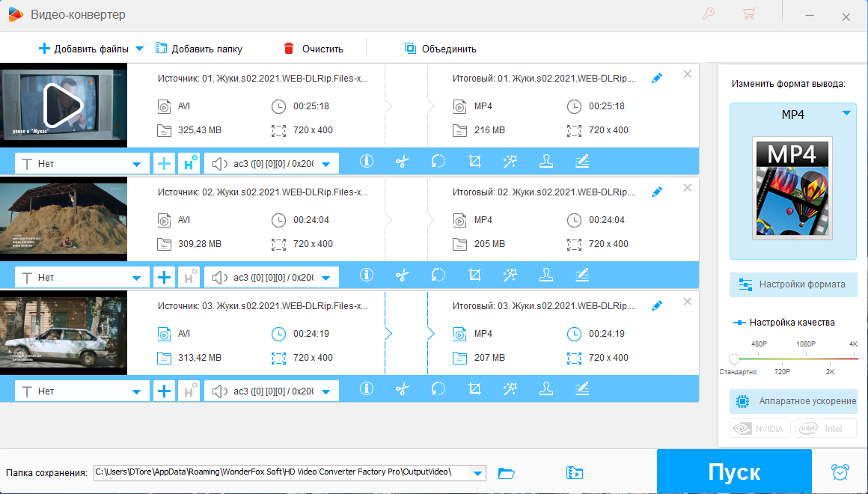Click the scissors trim icon for first video
868x494 pixels.
tap(403, 162)
